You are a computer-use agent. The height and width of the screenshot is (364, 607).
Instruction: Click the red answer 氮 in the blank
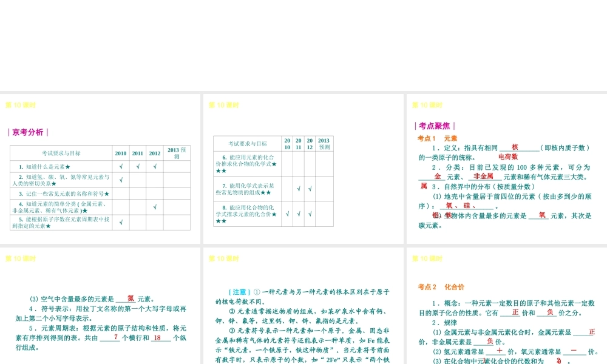point(131,298)
